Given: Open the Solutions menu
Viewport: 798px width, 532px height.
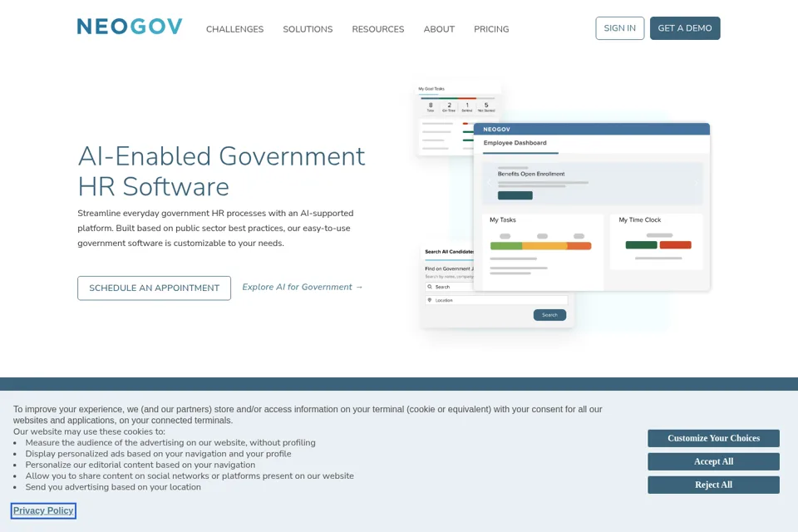Looking at the screenshot, I should coord(308,29).
